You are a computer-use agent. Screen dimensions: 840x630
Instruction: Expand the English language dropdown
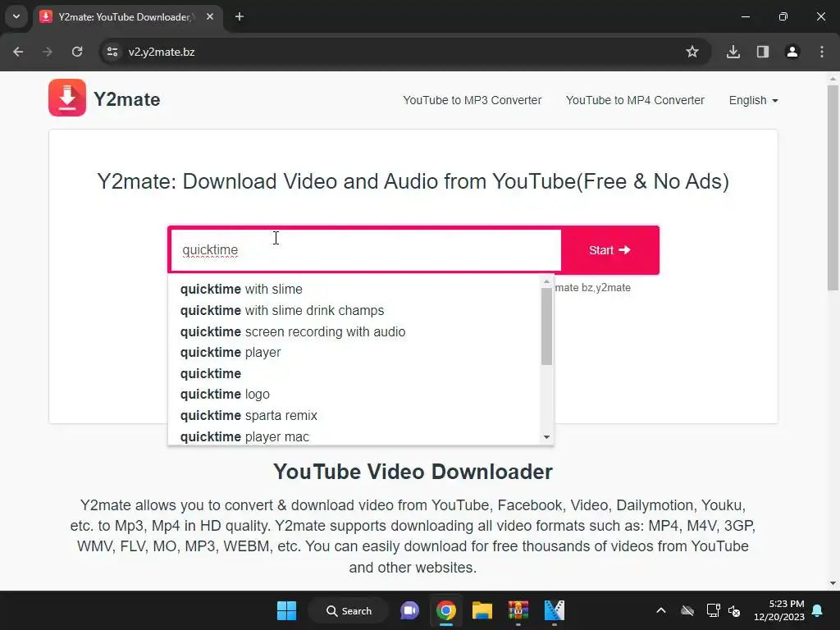tap(753, 100)
